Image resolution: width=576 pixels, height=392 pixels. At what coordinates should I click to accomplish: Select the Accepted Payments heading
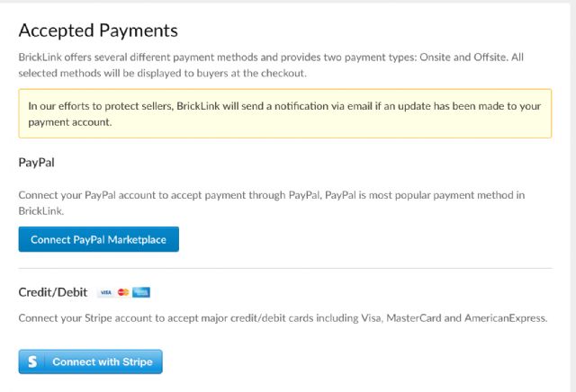click(98, 30)
